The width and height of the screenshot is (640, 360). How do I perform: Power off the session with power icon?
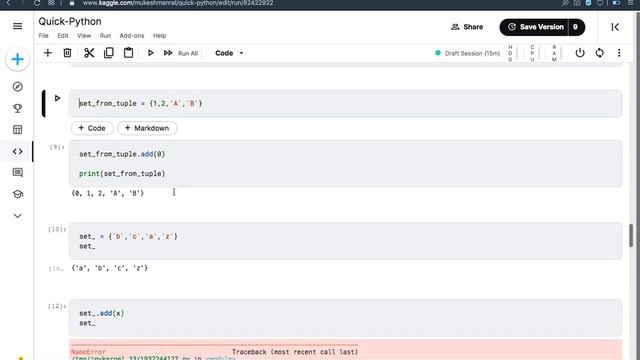580,53
